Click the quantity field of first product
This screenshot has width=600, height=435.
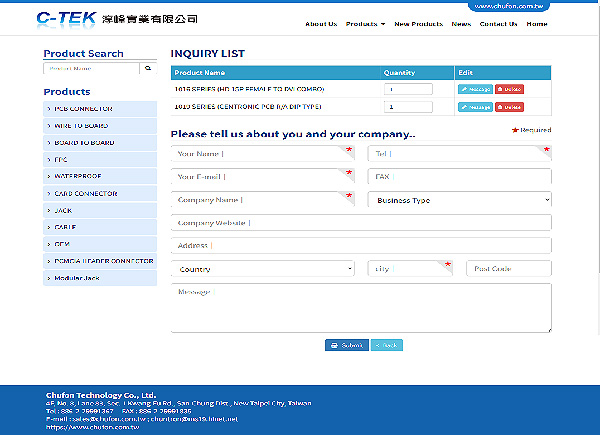coord(408,89)
